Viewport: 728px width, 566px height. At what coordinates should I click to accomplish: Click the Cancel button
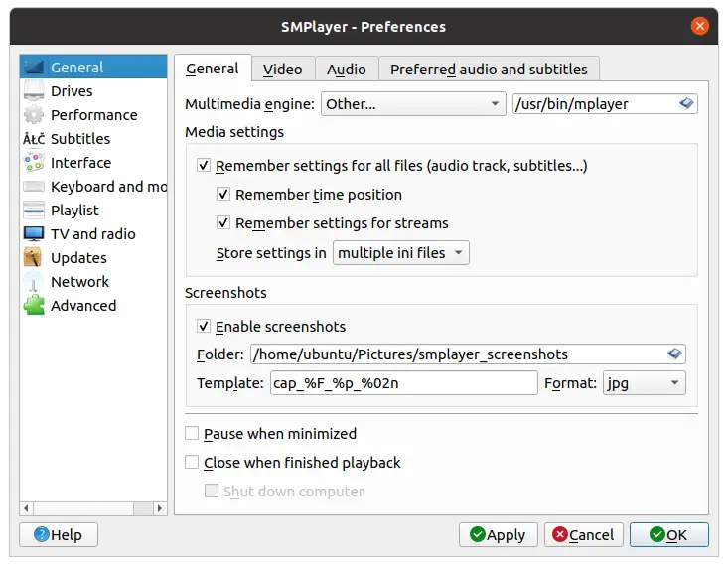click(584, 535)
